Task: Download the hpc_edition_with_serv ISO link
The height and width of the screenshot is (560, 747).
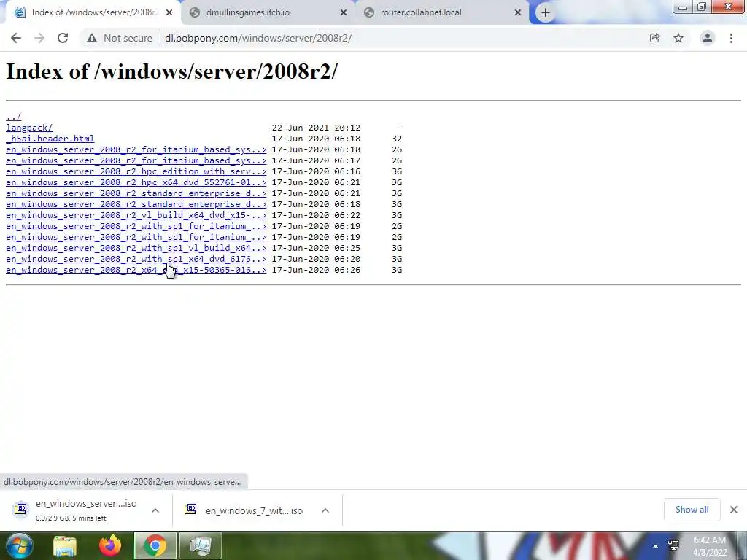Action: pyautogui.click(x=136, y=171)
